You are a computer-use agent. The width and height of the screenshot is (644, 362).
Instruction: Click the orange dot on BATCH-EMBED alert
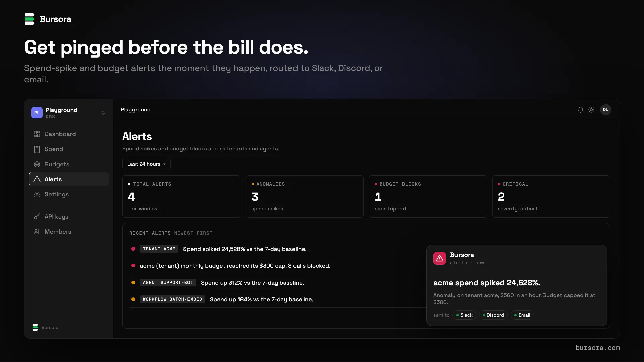click(x=133, y=299)
